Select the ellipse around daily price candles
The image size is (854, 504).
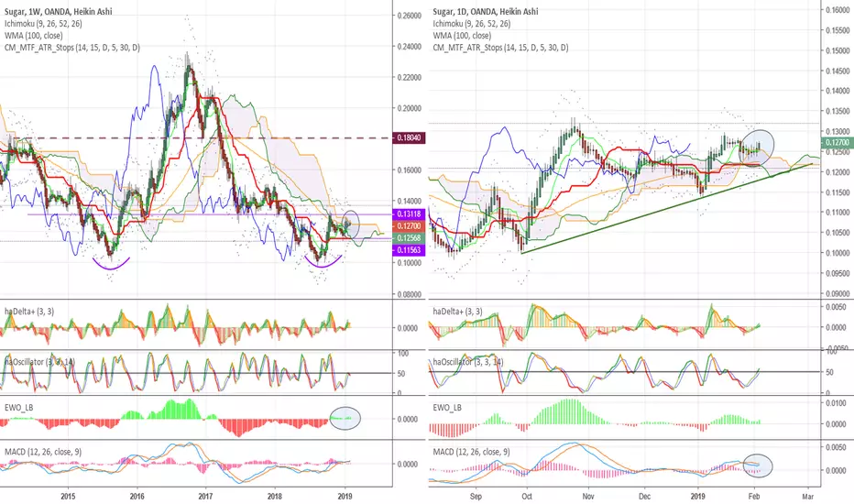click(756, 148)
